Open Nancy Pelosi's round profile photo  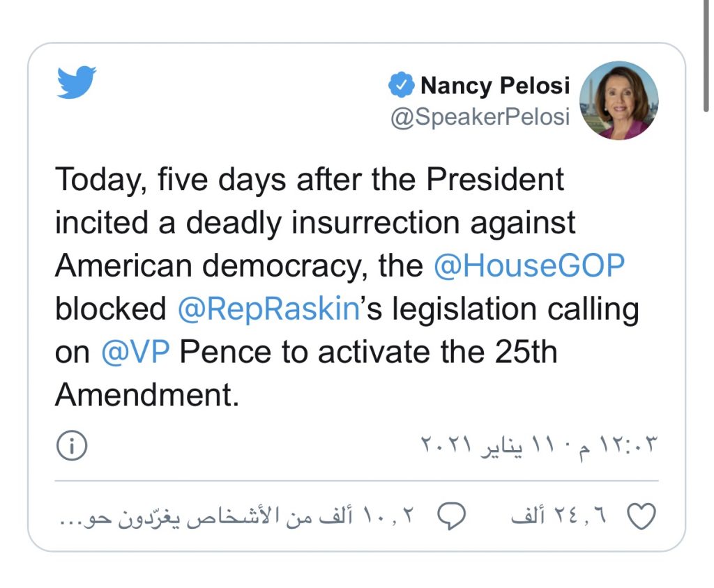[619, 100]
